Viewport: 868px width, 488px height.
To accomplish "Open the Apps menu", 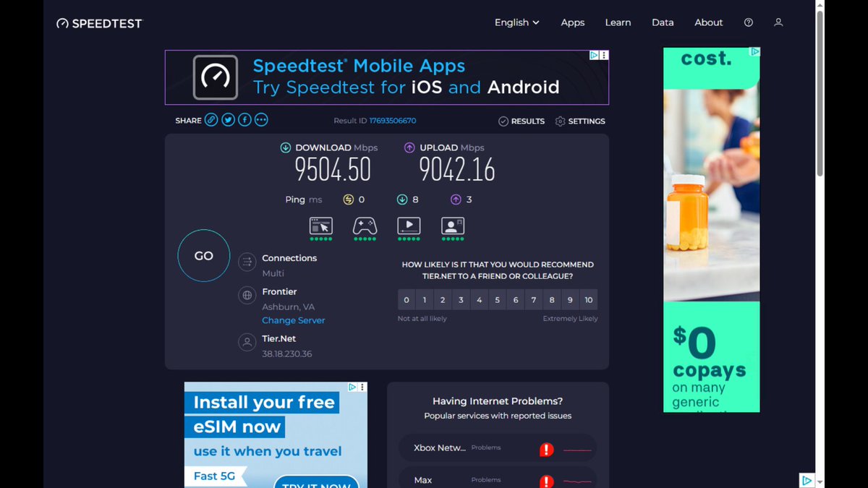I will click(572, 22).
